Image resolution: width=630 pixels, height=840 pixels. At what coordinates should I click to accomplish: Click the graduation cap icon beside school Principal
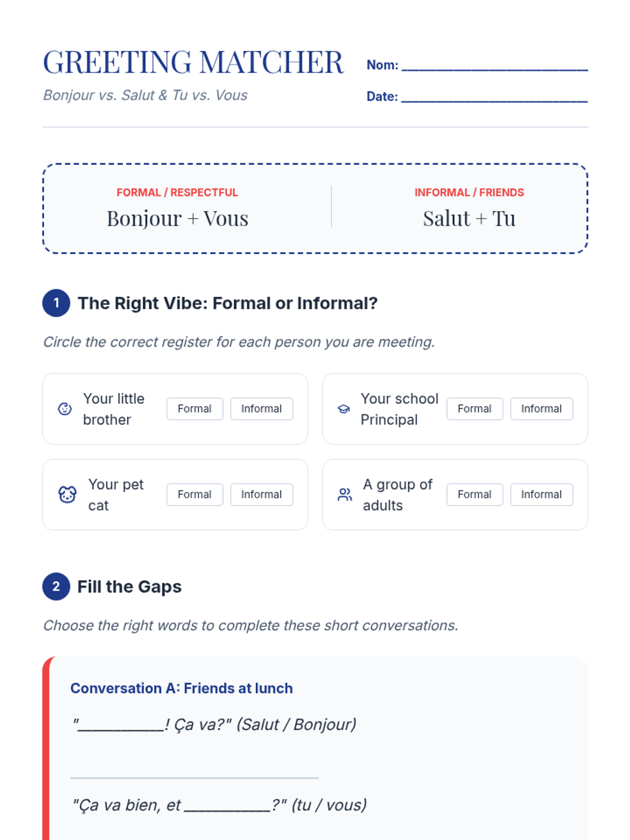343,409
